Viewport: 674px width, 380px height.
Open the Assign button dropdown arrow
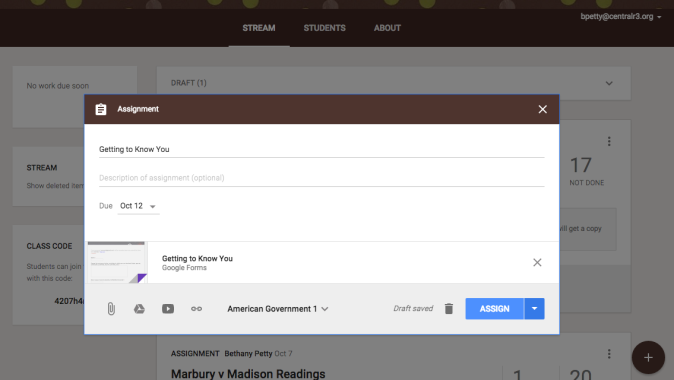[534, 309]
